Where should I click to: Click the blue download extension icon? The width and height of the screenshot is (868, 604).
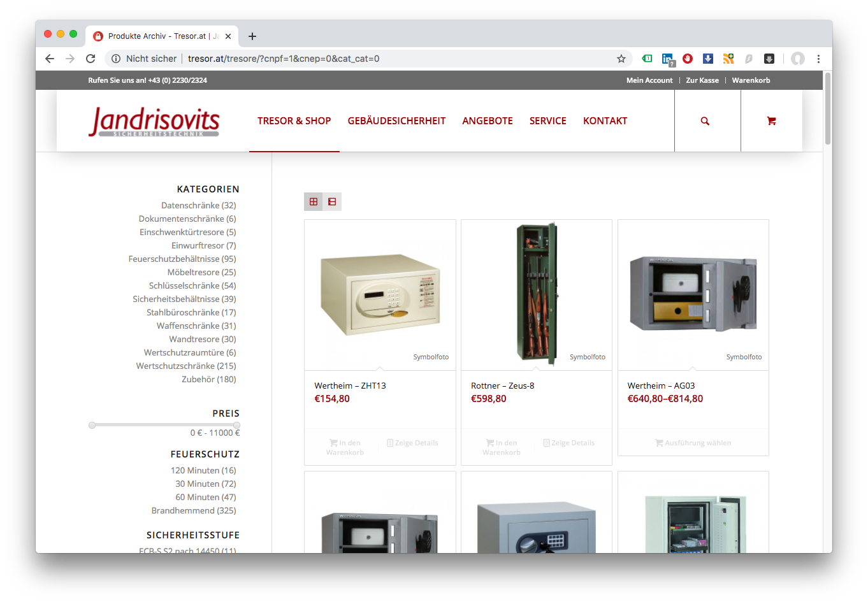pyautogui.click(x=708, y=59)
